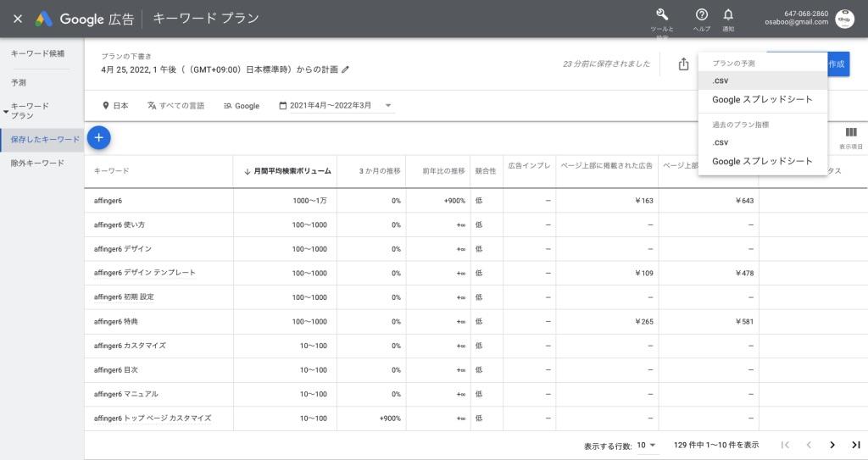
Task: Click the keyword affinger6 特典
Action: [x=115, y=322]
